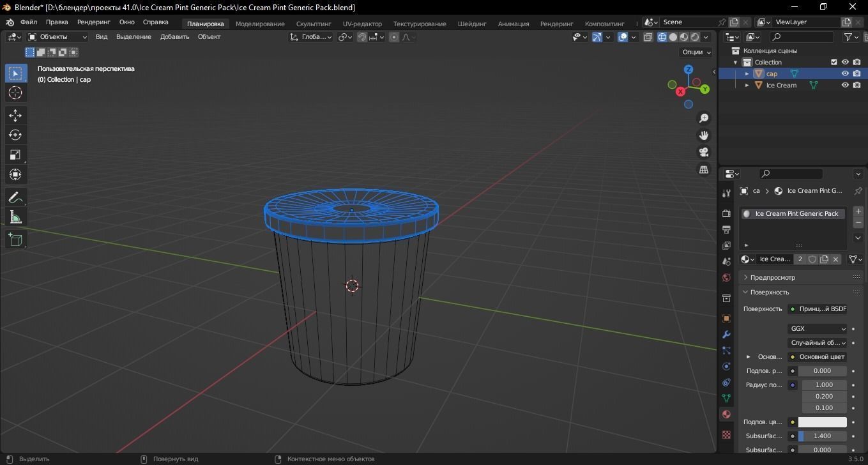This screenshot has height=465, width=868.
Task: Click the pan hand viewport icon
Action: pyautogui.click(x=704, y=135)
